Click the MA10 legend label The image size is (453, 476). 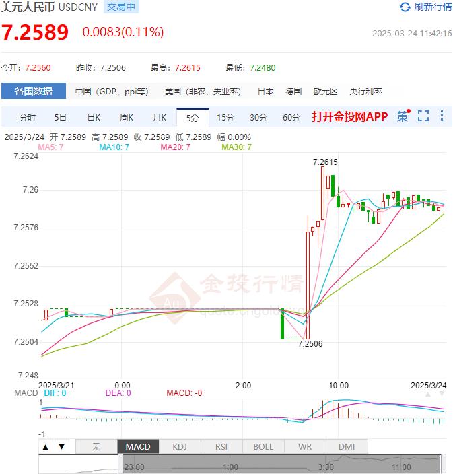tap(114, 147)
